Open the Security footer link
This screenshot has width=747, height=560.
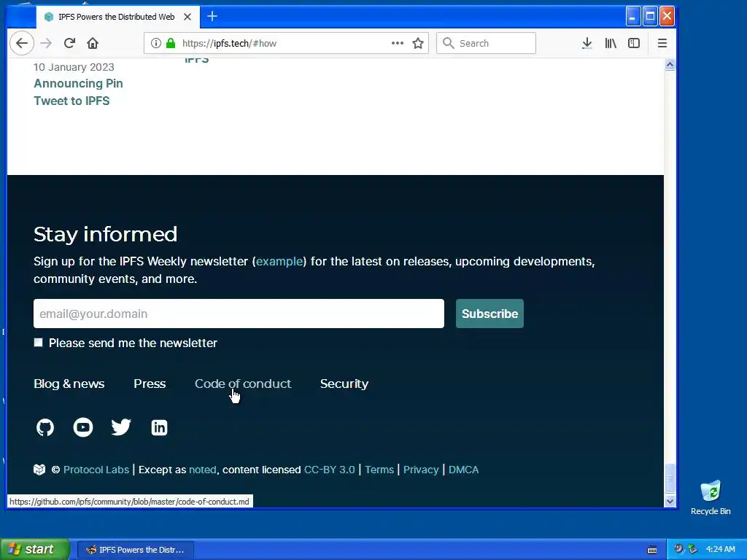pyautogui.click(x=344, y=384)
